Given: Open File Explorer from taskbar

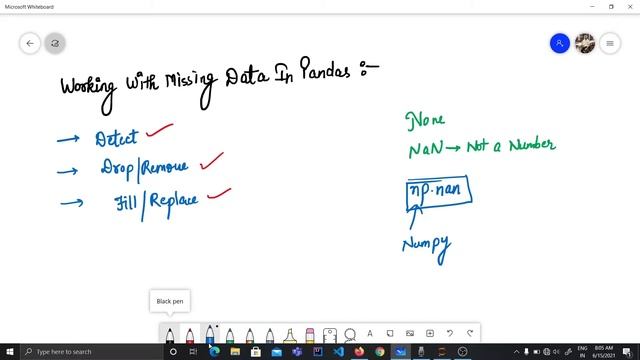Looking at the screenshot, I should [235, 352].
